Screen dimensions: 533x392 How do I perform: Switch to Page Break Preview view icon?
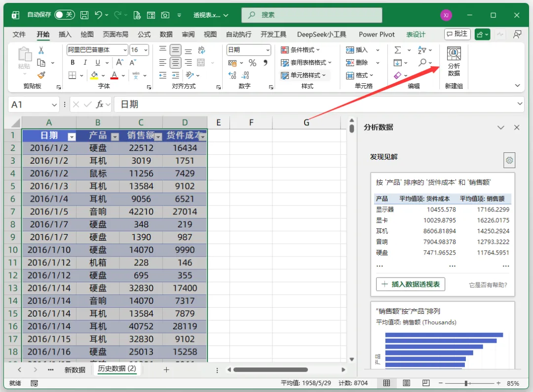[426, 383]
